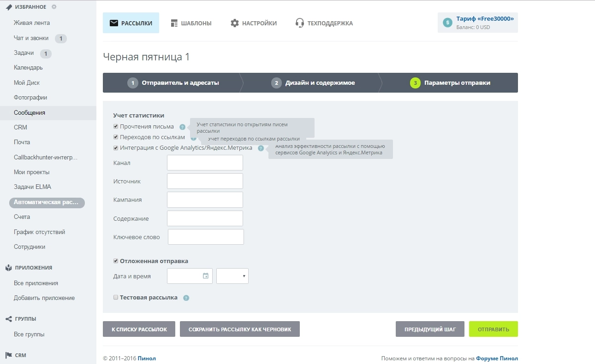Click the Шаблоны template icon
The width and height of the screenshot is (595, 364).
coord(174,23)
